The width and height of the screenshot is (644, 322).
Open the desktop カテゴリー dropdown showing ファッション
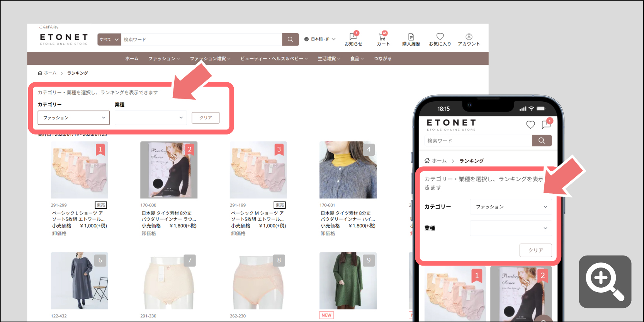tap(74, 118)
